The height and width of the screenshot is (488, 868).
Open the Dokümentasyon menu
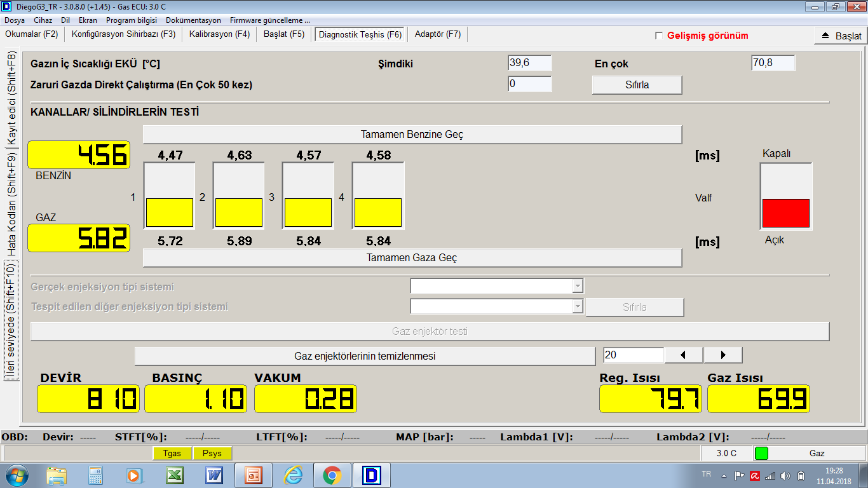click(x=193, y=20)
